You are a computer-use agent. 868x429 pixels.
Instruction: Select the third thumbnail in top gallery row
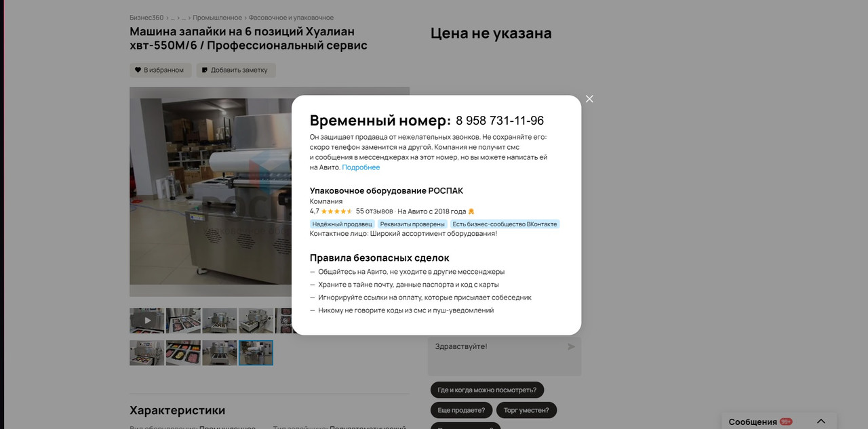click(x=219, y=321)
